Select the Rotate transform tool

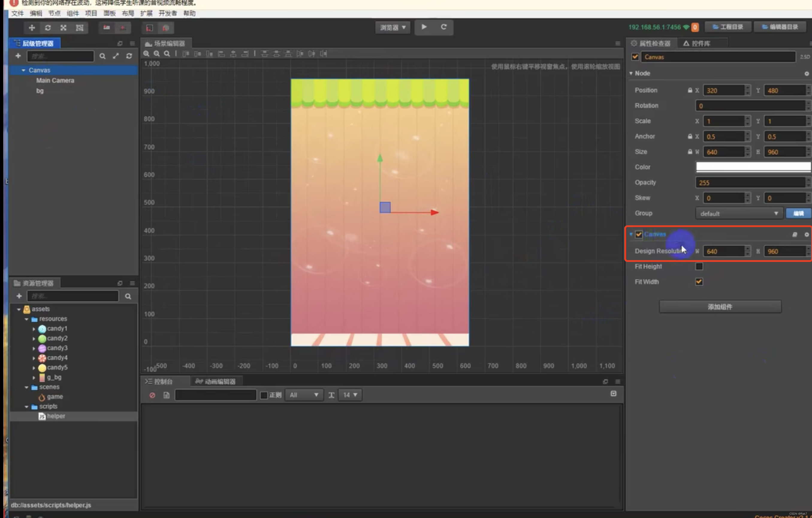48,28
